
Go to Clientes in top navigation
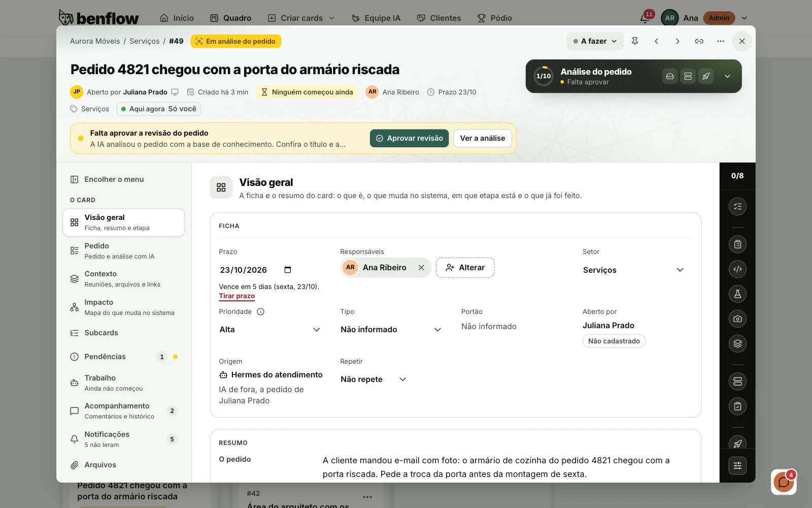coord(439,18)
